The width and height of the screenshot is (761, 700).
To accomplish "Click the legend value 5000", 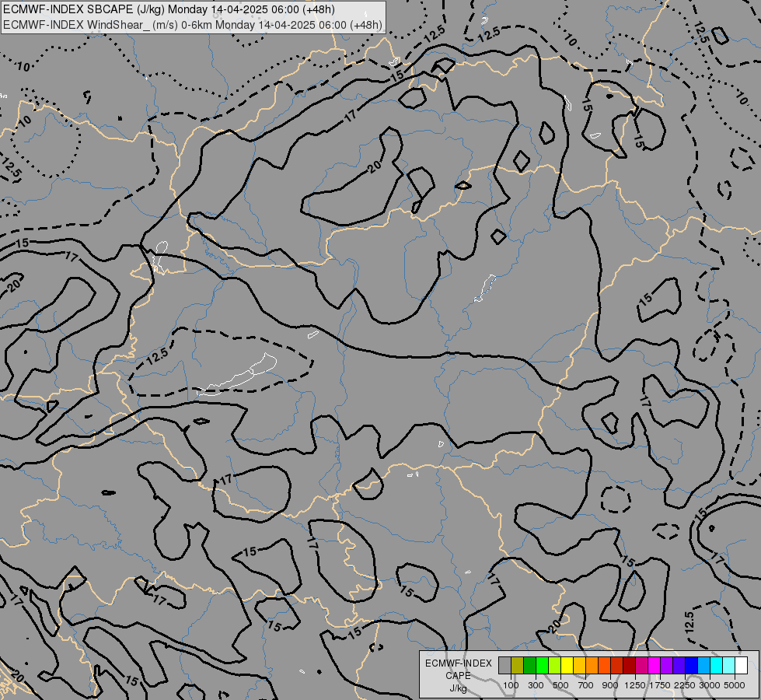I will [735, 685].
